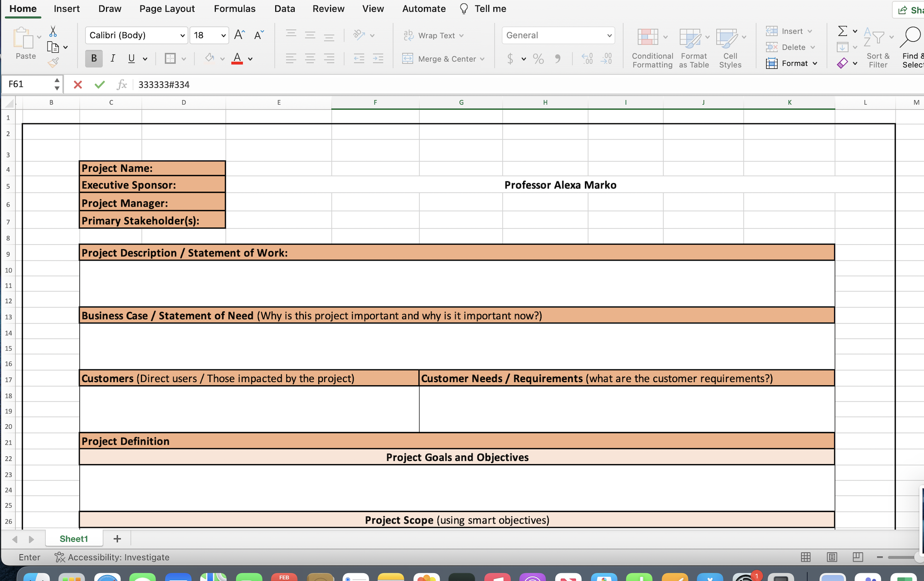Center text horizontally
This screenshot has height=581, width=924.
point(310,58)
